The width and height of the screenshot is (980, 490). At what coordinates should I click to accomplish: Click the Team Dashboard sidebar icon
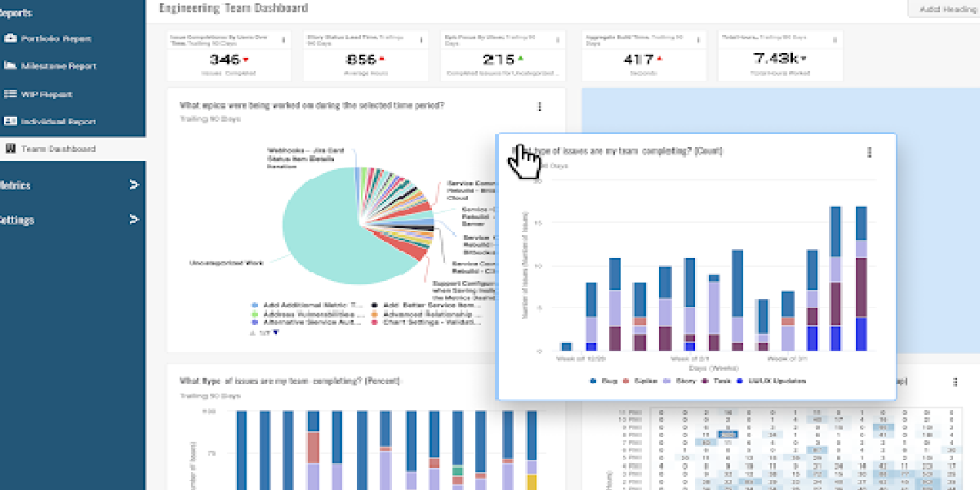(x=11, y=149)
